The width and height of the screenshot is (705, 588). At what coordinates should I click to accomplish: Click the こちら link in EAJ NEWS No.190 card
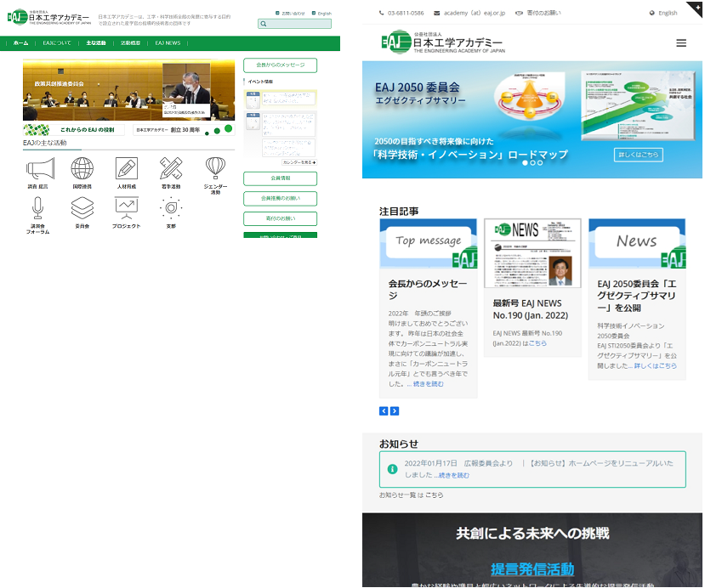(537, 343)
